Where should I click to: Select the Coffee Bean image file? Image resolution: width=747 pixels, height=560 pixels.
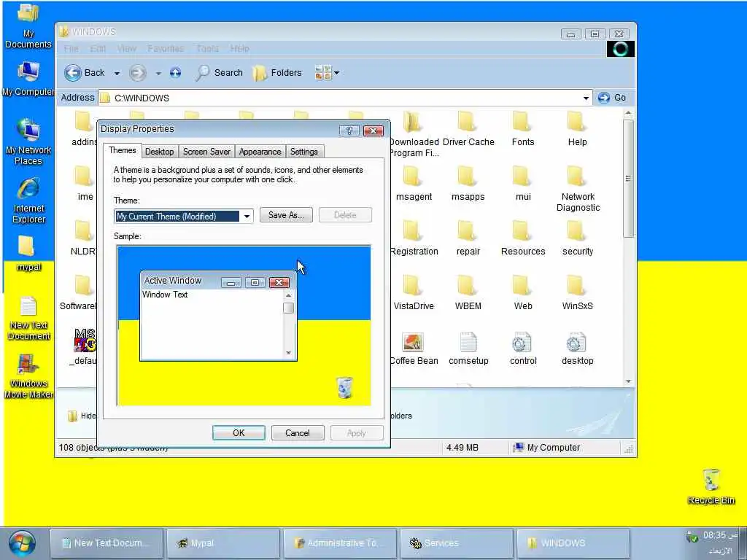click(x=414, y=349)
